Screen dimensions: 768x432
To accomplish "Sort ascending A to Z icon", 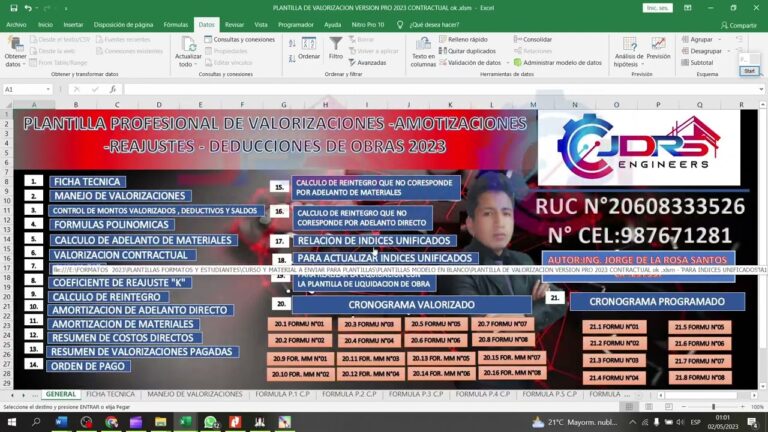I will coord(292,44).
